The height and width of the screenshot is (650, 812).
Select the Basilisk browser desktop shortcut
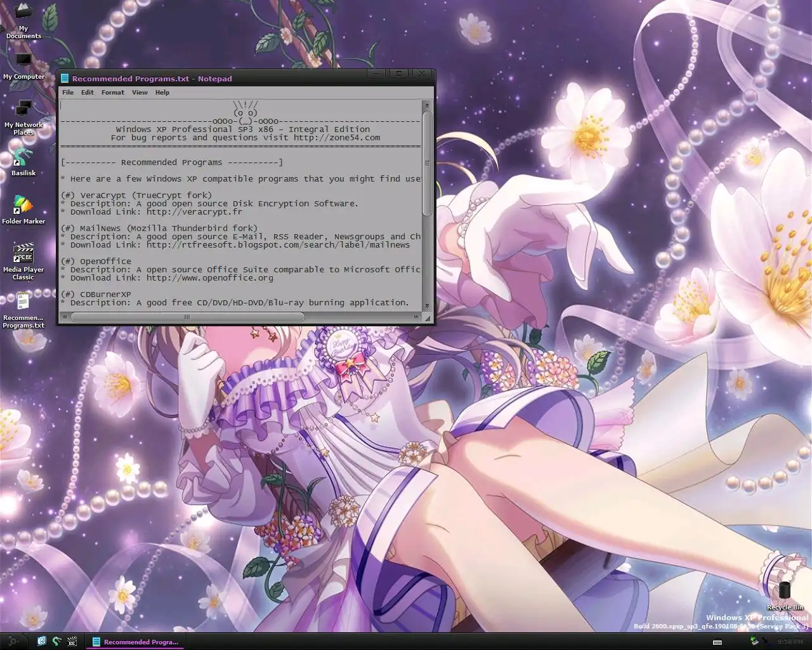[x=23, y=162]
